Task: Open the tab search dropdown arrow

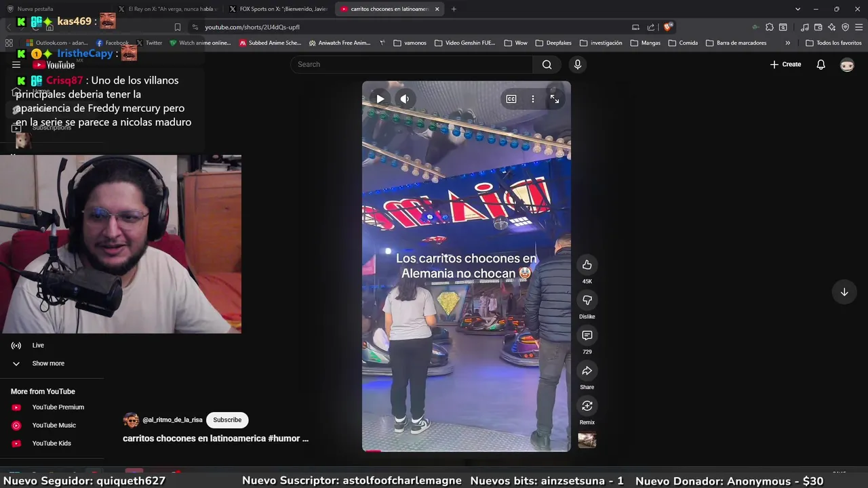Action: 797,9
